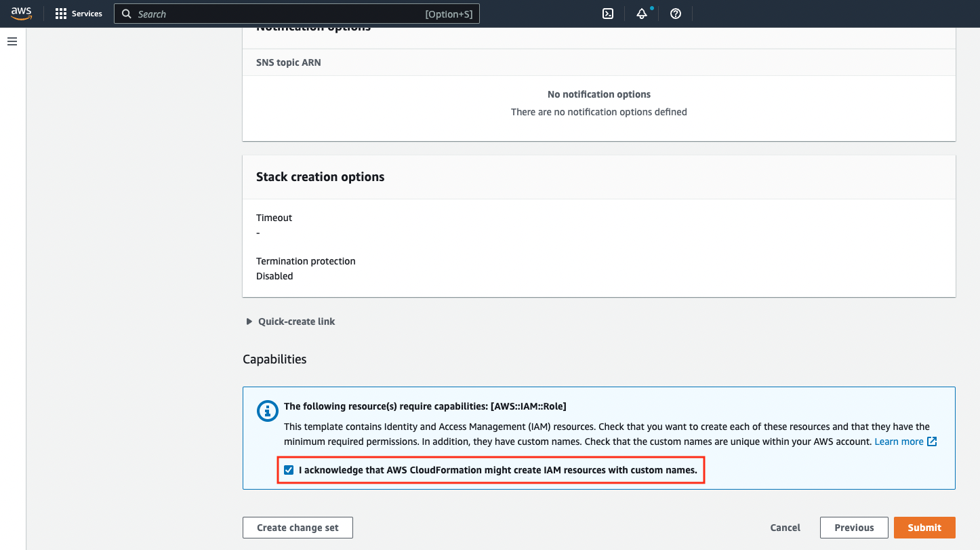Click Create change set button

298,528
